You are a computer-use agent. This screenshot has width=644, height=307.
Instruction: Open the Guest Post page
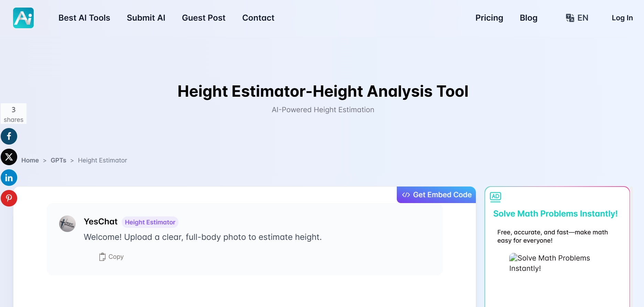(x=204, y=18)
